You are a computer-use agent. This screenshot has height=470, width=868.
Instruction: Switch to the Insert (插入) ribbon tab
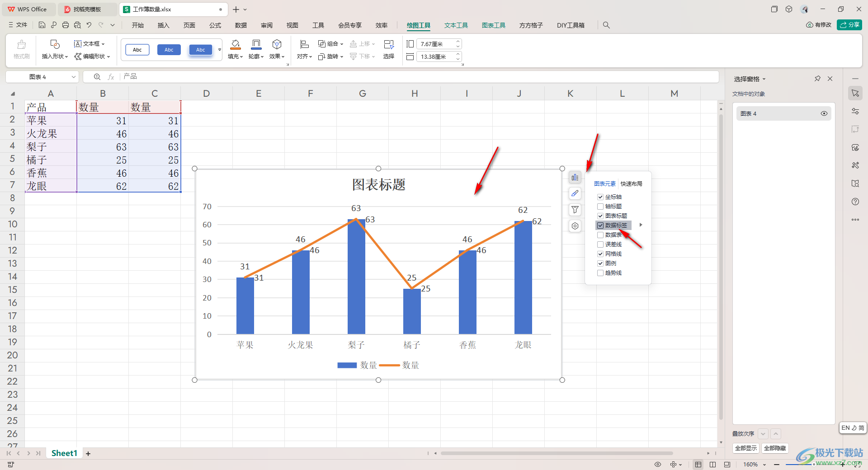163,25
